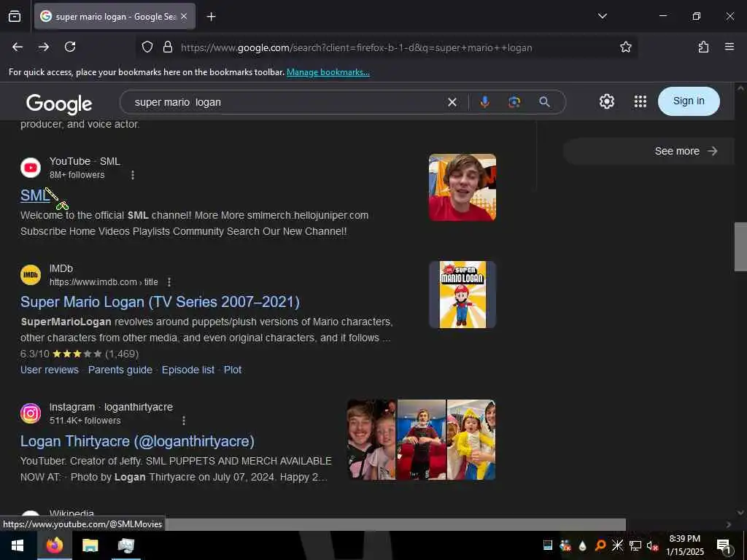
Task: Open the third taskbar app icon
Action: point(125,545)
